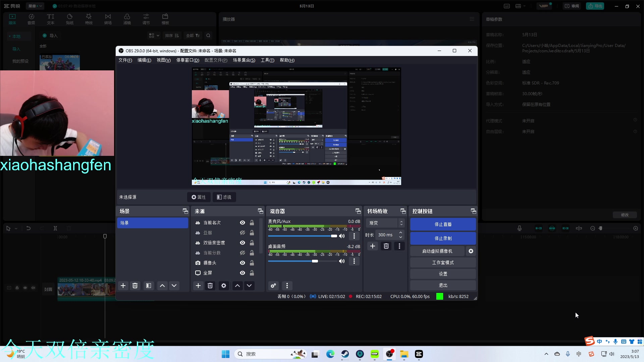The height and width of the screenshot is (362, 644).
Task: Open OBS 视图(V) menu
Action: pyautogui.click(x=164, y=60)
